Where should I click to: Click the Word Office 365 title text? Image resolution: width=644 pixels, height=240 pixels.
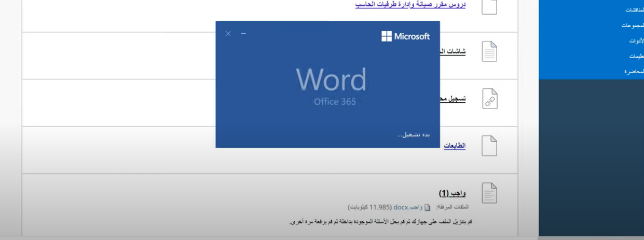(331, 86)
